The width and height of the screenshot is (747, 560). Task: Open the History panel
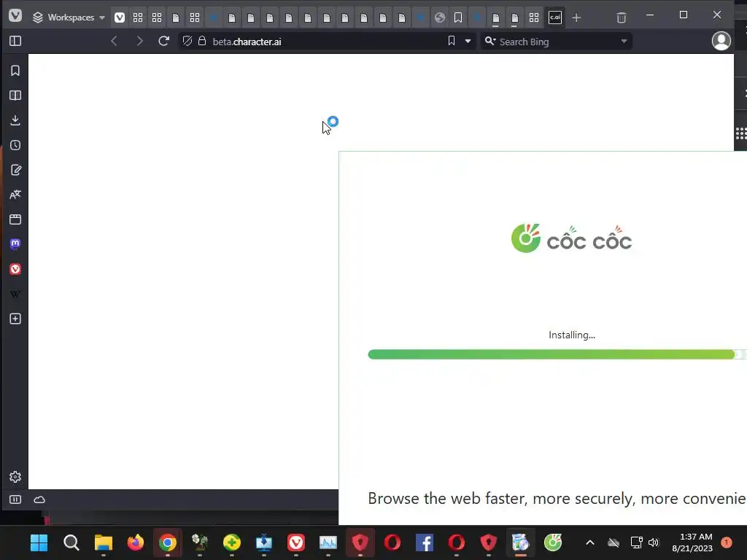point(15,145)
